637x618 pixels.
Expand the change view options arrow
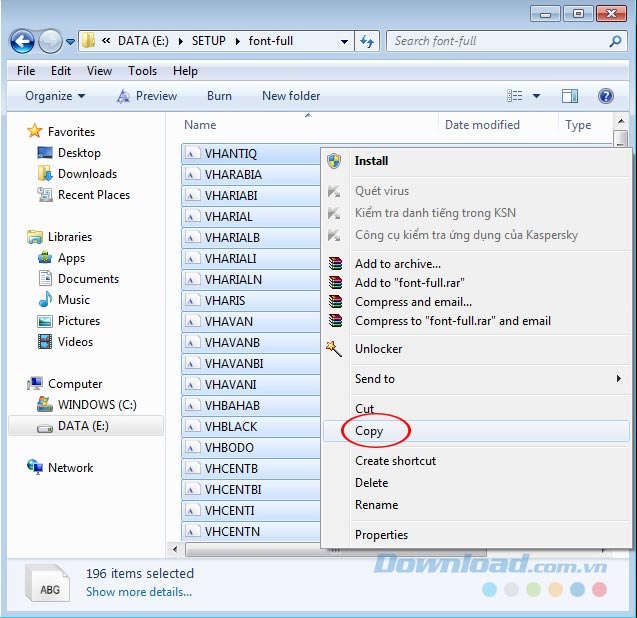click(x=536, y=96)
